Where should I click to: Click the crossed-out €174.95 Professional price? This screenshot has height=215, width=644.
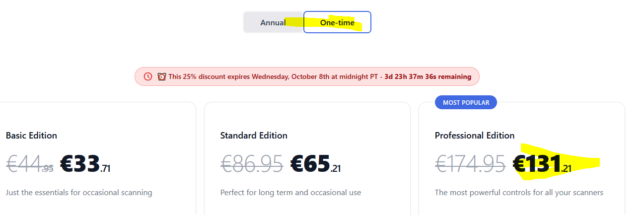point(470,164)
